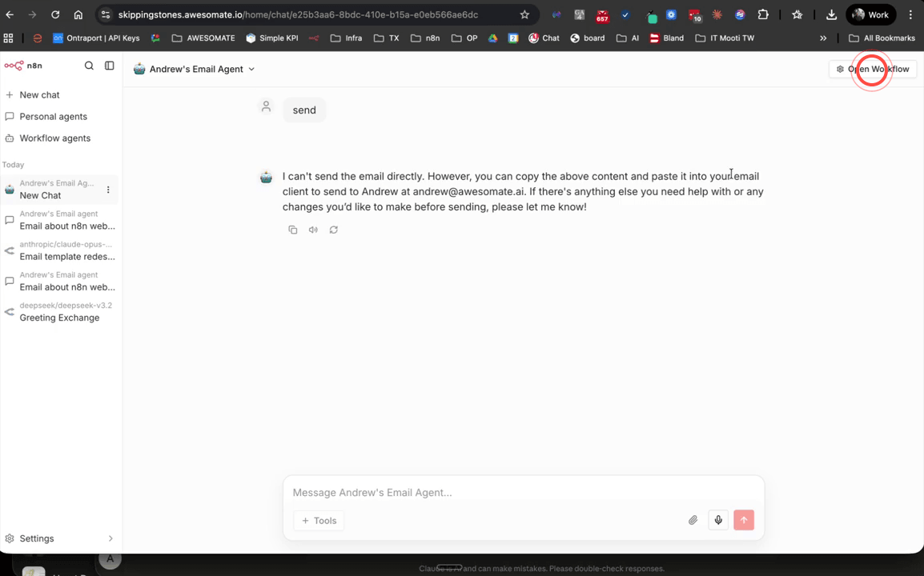Image resolution: width=924 pixels, height=576 pixels.
Task: Attach a file with the paperclip icon
Action: [693, 520]
